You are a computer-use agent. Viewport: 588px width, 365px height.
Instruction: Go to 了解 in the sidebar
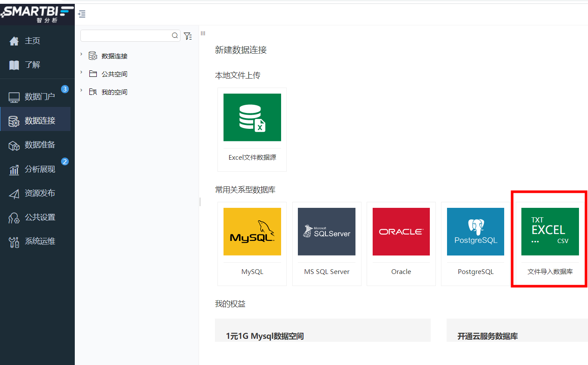pos(32,65)
